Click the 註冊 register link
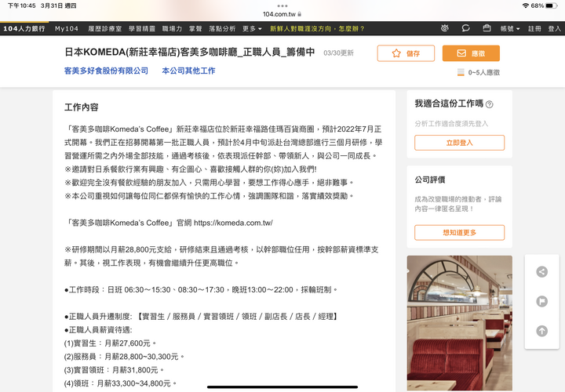This screenshot has height=392, width=565. coord(534,28)
